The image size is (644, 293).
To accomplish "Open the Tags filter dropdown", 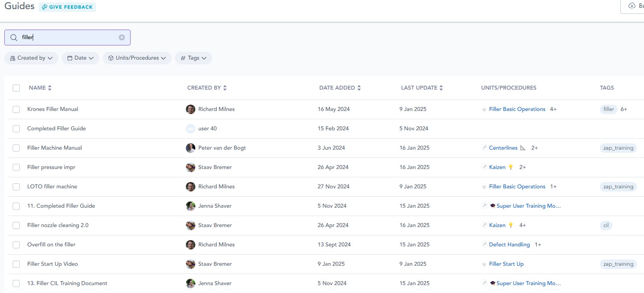I will coord(193,58).
